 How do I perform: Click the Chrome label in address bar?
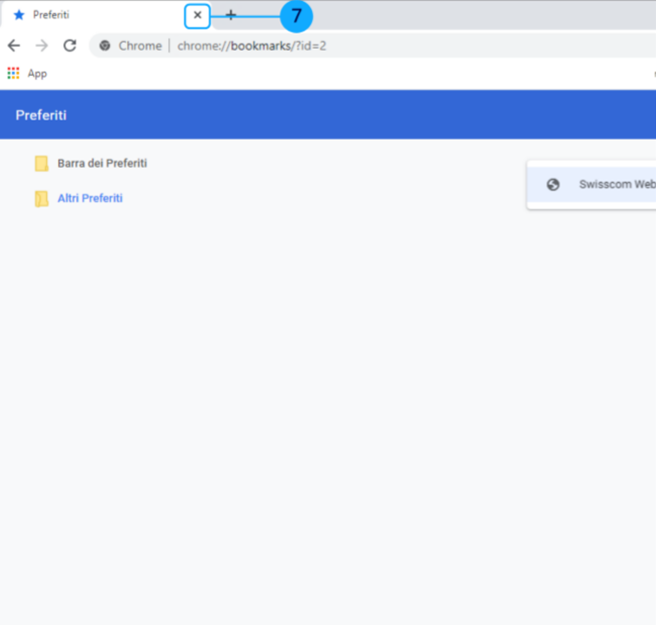(x=140, y=46)
